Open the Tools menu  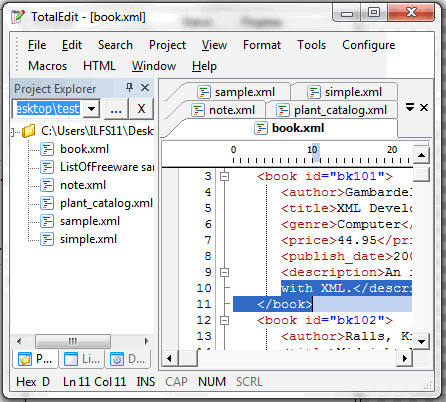point(312,45)
